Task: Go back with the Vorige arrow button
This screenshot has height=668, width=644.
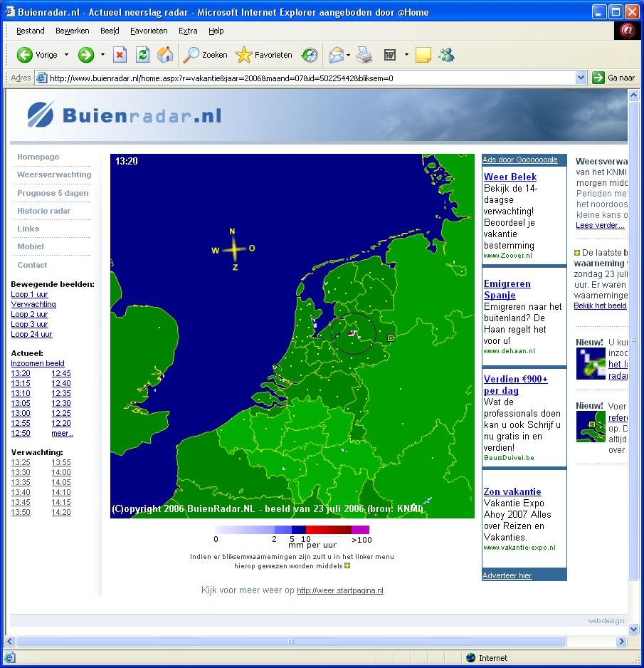Action: [36, 55]
